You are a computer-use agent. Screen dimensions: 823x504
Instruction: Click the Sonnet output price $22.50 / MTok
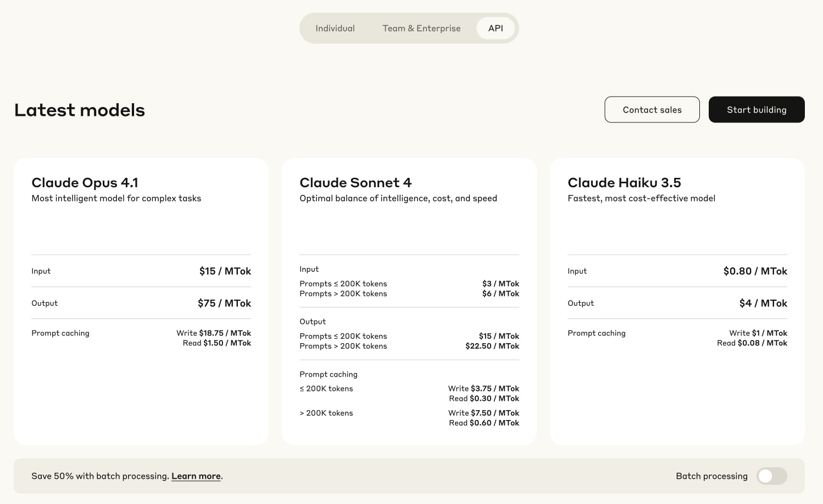pyautogui.click(x=492, y=346)
